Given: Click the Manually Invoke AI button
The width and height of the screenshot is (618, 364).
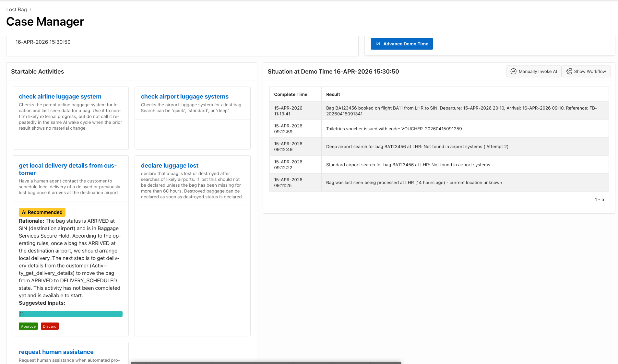Looking at the screenshot, I should pos(534,71).
